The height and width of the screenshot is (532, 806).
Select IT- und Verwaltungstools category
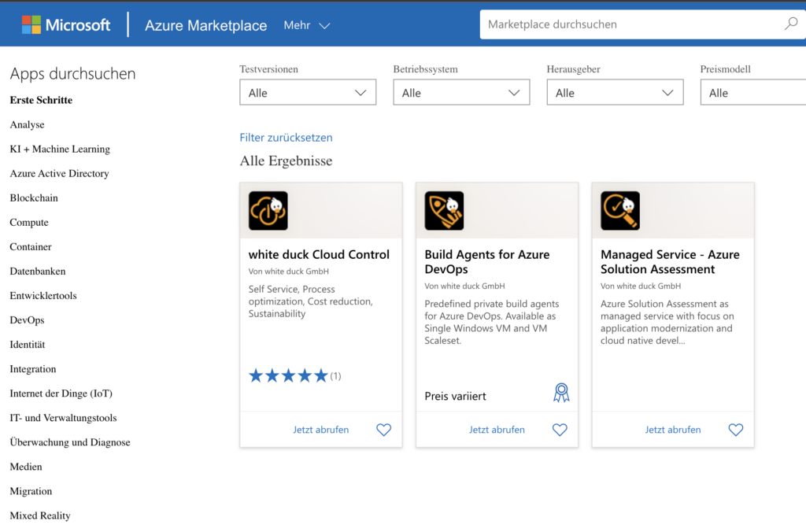coord(63,418)
